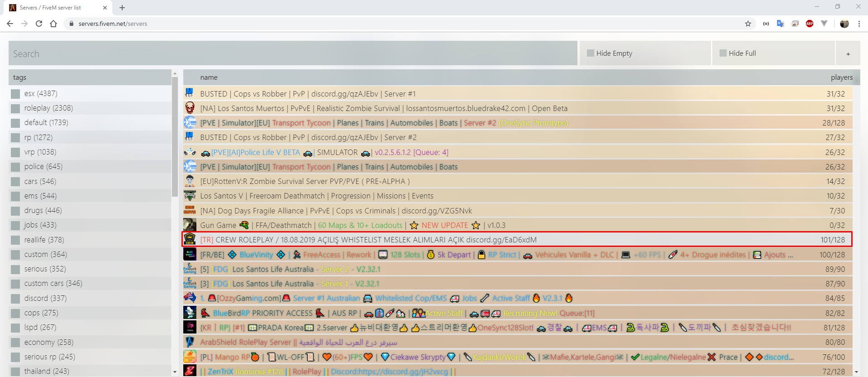Select the thailand (243) tag
This screenshot has width=868, height=377.
(x=47, y=371)
